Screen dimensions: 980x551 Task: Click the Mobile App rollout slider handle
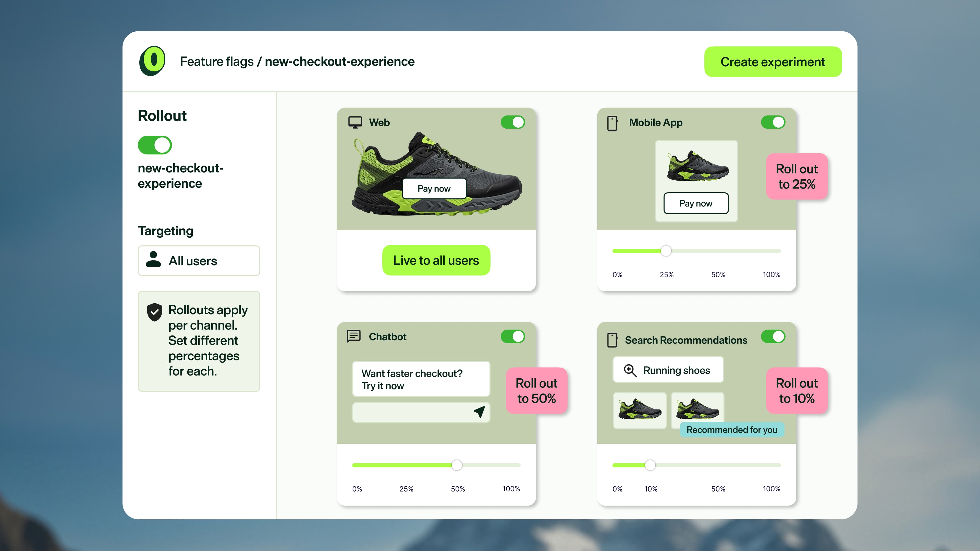click(x=666, y=251)
